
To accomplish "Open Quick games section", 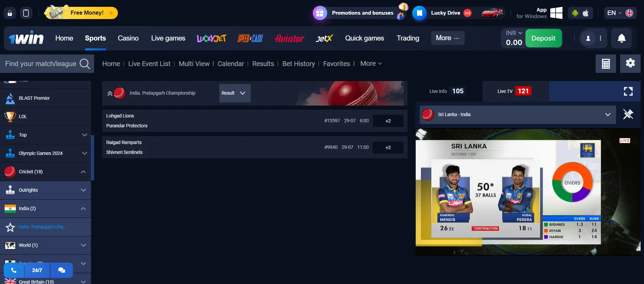I will click(364, 38).
